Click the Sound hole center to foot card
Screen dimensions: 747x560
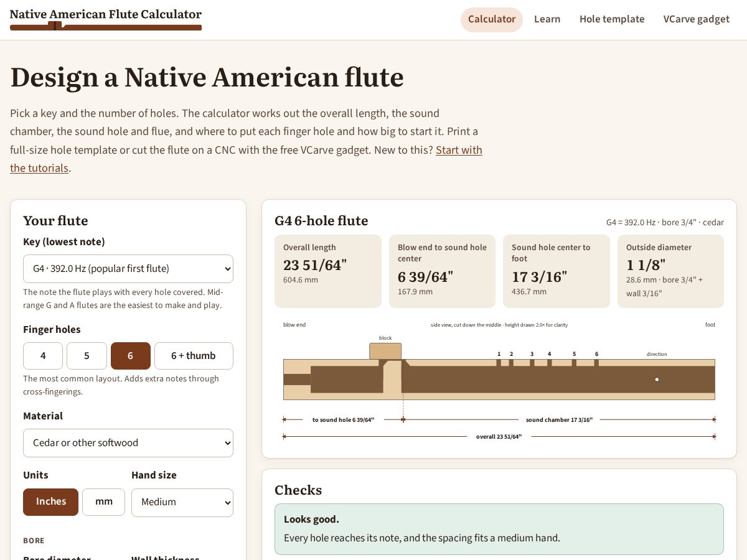(557, 271)
